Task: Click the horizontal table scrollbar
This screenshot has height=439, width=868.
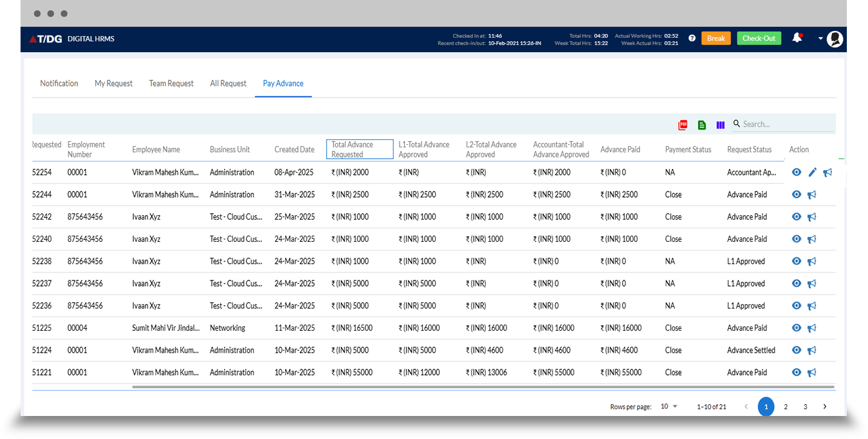Action: pos(483,387)
